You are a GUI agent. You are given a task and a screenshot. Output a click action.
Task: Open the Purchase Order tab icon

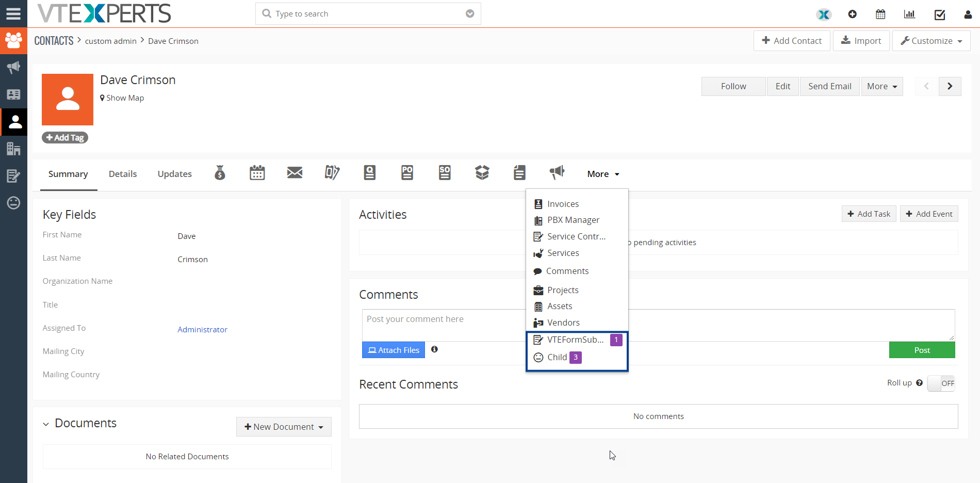[407, 173]
